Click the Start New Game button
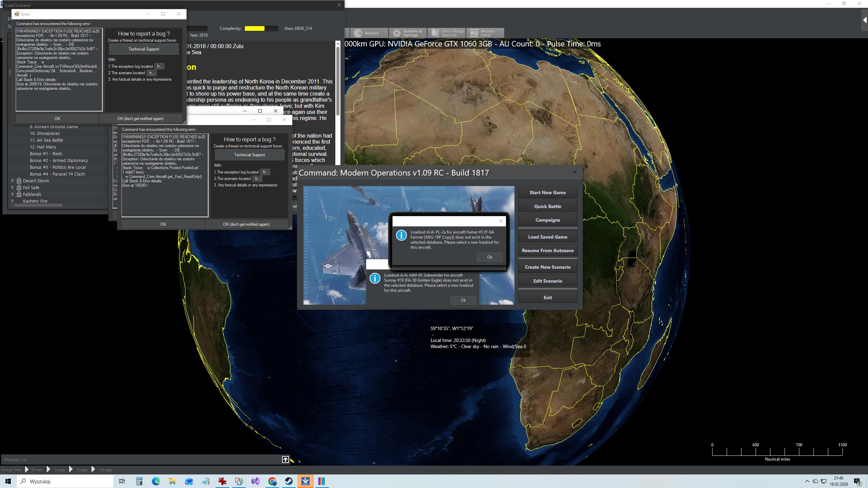 547,192
